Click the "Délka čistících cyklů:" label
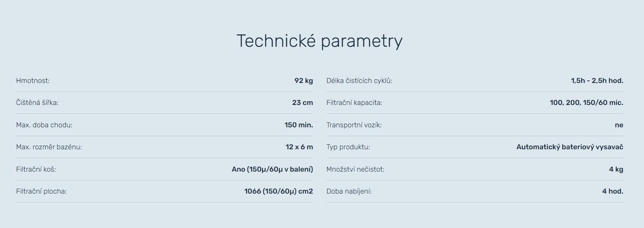Viewport: 644px width, 228px height. [359, 81]
